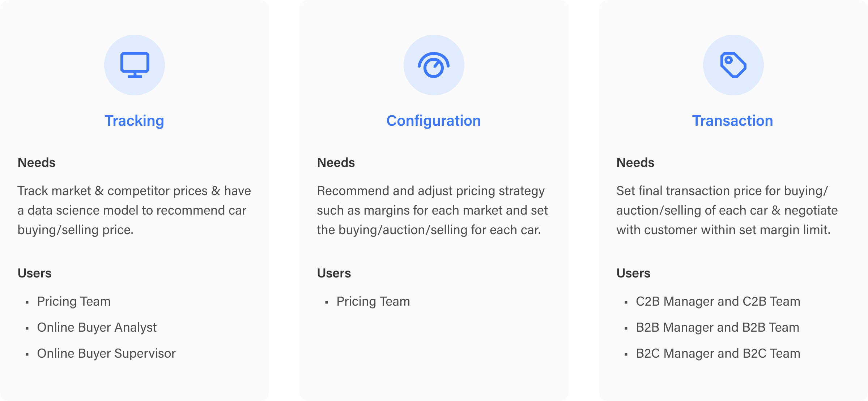Select C2B Manager and C2B Team item
The width and height of the screenshot is (868, 401).
click(x=718, y=301)
